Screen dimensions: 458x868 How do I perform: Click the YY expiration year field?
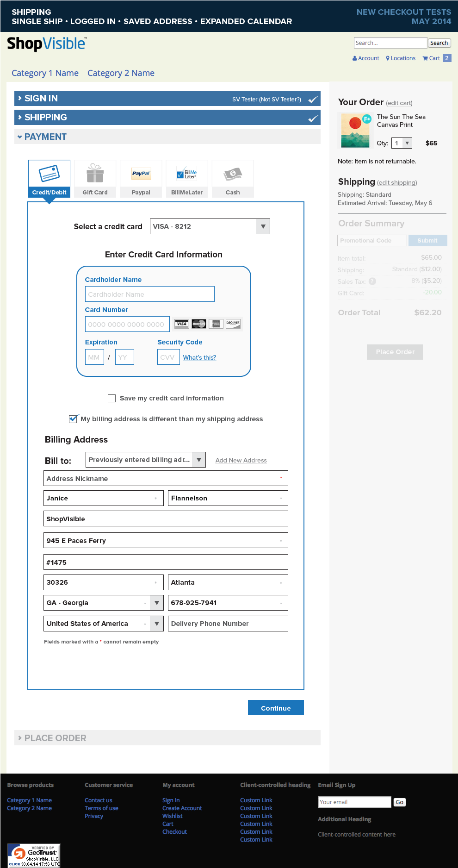tap(124, 357)
